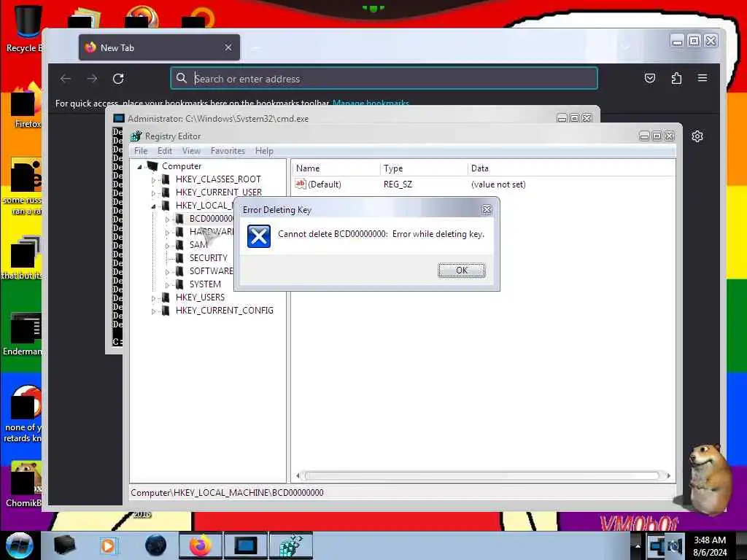Focus the Firefox search or address field

click(x=384, y=79)
